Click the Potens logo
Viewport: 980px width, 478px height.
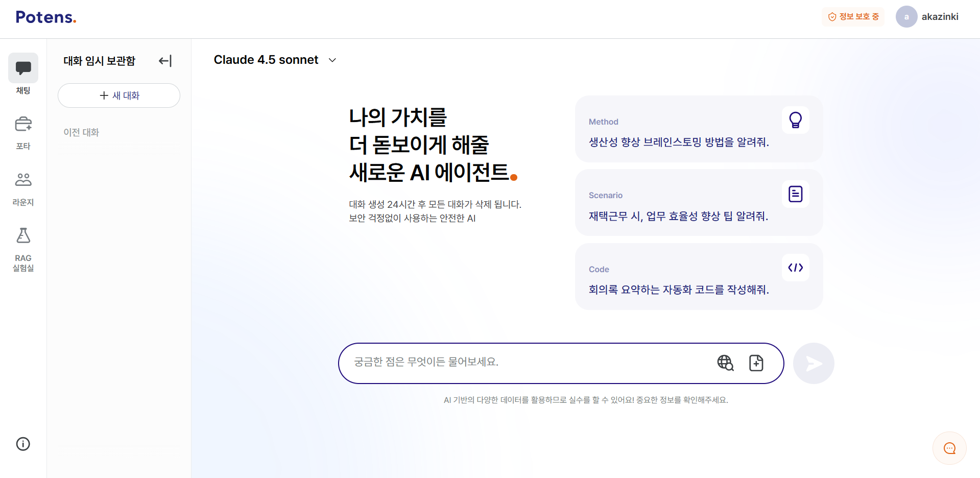tap(46, 17)
